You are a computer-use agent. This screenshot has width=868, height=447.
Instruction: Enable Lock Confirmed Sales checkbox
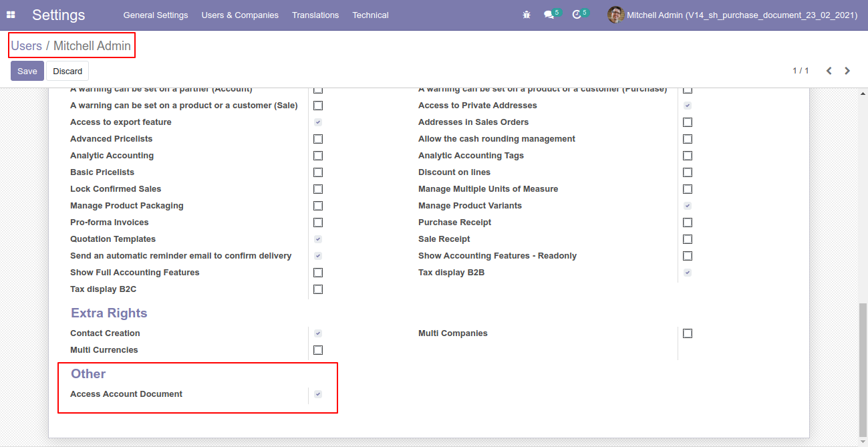(318, 189)
